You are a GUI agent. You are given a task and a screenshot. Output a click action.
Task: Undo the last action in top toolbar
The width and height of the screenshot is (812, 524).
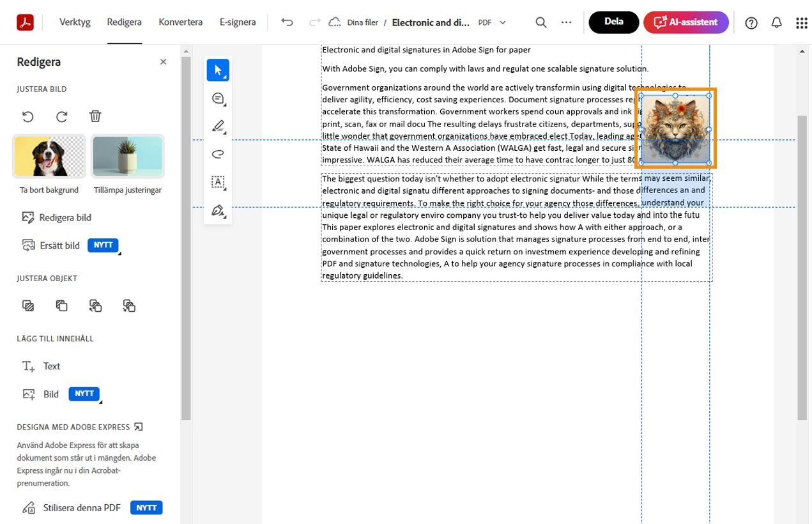tap(287, 22)
